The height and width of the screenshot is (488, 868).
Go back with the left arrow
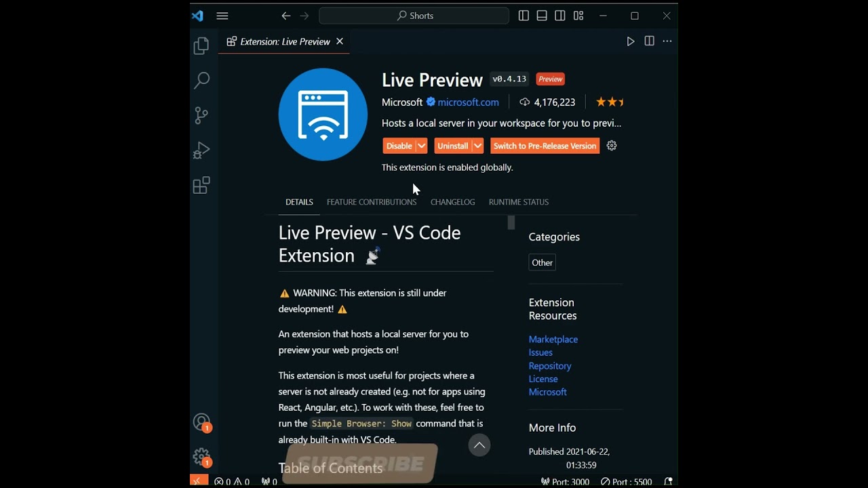[285, 16]
